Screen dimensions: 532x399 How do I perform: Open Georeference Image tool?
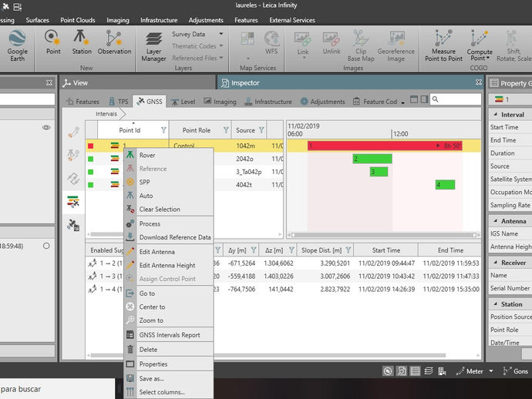[396, 46]
